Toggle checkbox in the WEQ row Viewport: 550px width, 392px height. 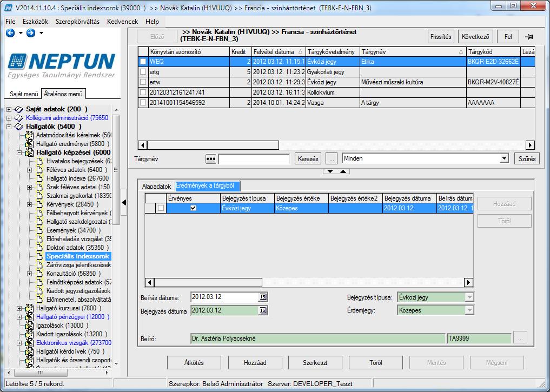143,61
